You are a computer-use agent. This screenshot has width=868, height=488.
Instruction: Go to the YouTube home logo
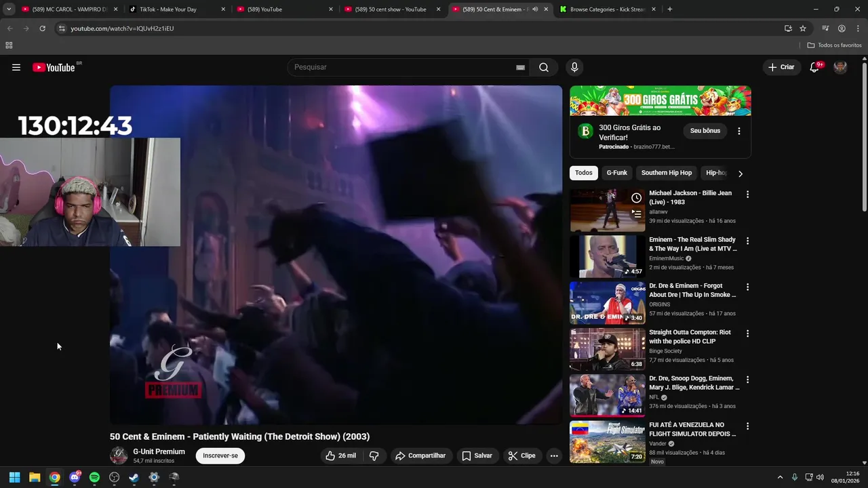[54, 67]
